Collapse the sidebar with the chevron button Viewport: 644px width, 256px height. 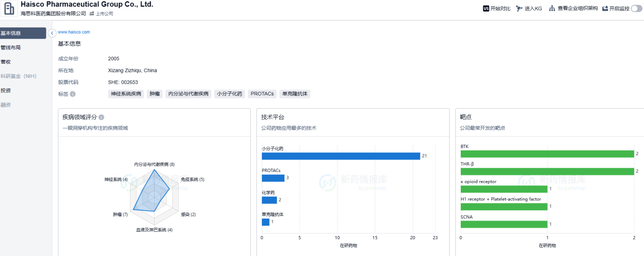(x=52, y=33)
